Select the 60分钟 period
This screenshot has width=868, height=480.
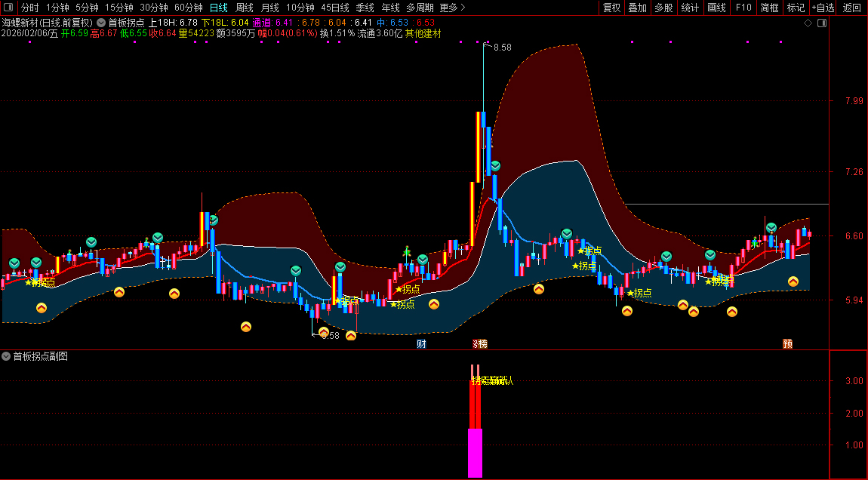tap(189, 8)
